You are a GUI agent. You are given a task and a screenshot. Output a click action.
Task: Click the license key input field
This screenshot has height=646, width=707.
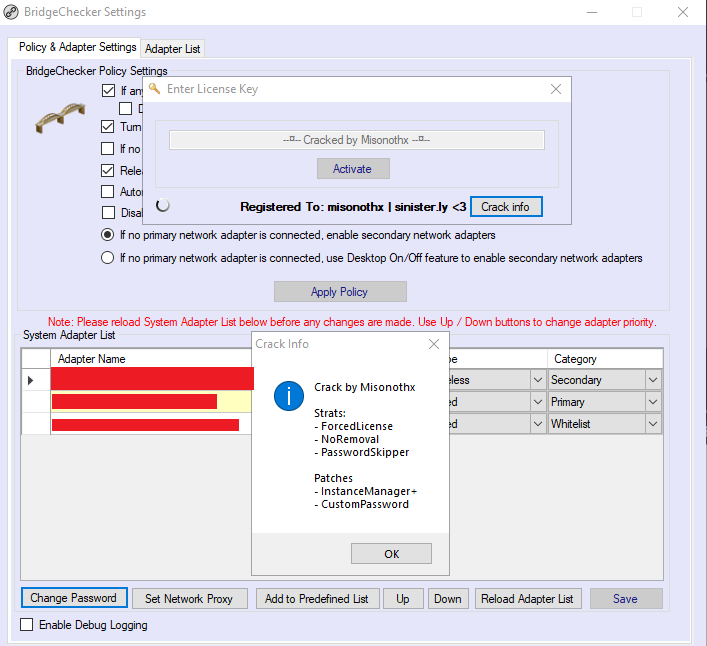point(357,140)
